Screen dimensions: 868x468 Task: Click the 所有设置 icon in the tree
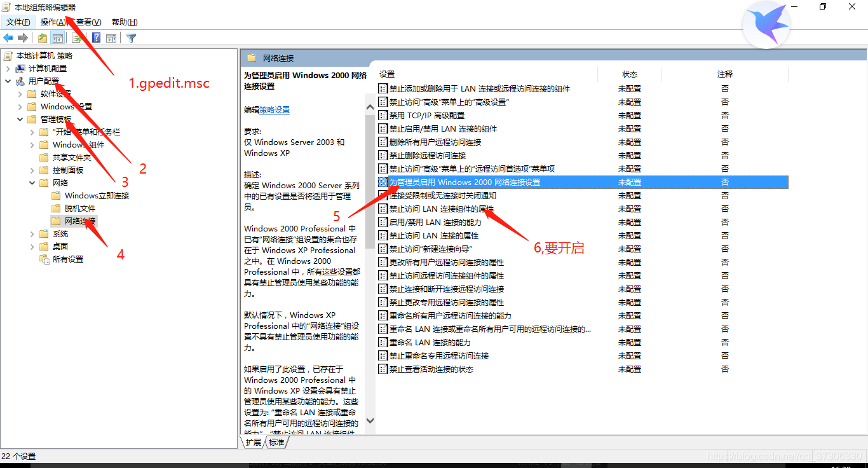pos(44,259)
